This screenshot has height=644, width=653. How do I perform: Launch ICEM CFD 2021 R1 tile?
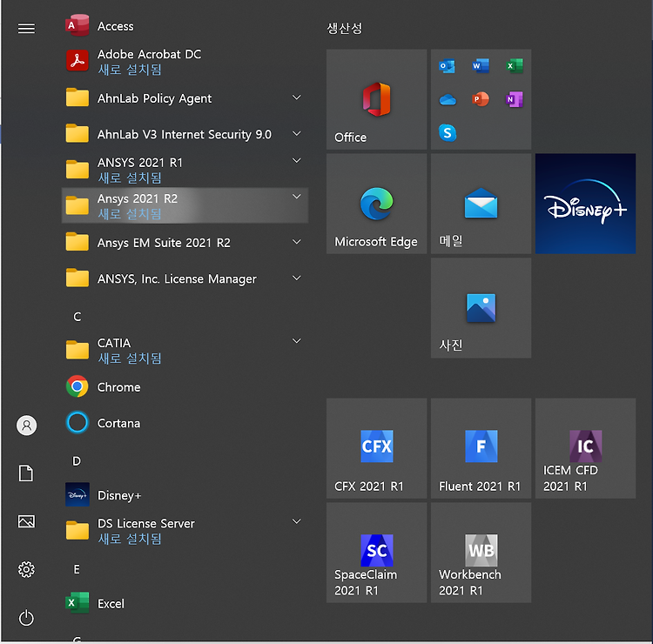point(586,448)
